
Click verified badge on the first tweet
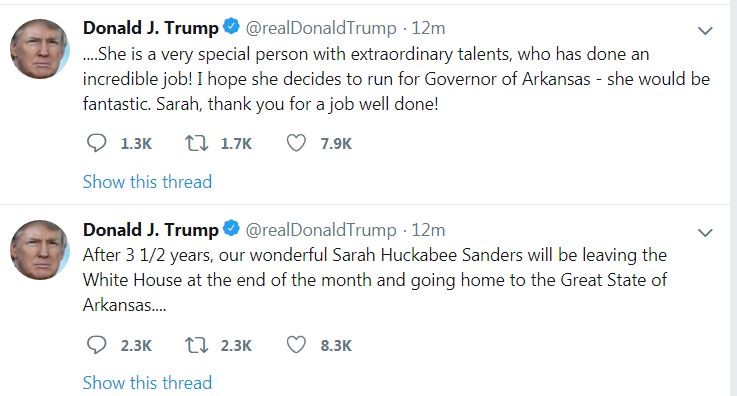pos(231,27)
